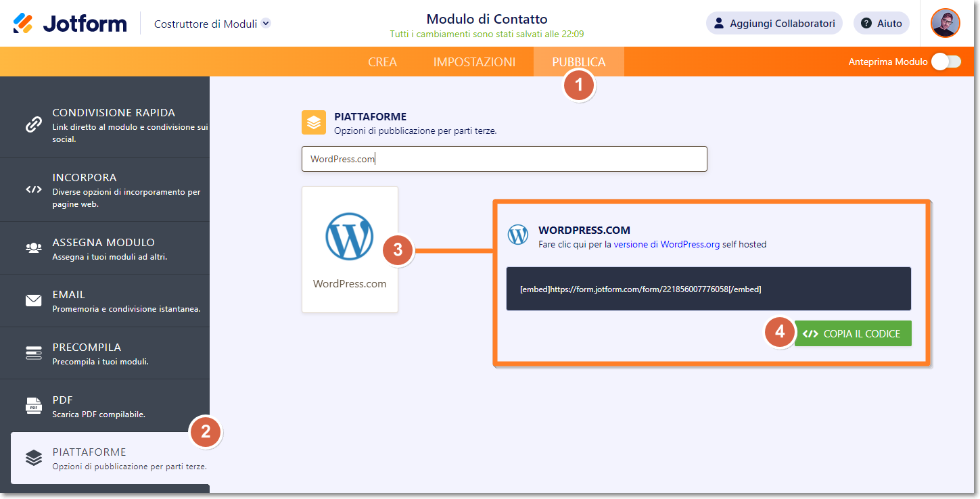Click the Assegna Modulo people icon
Screen dimensions: 980x499
(33, 247)
